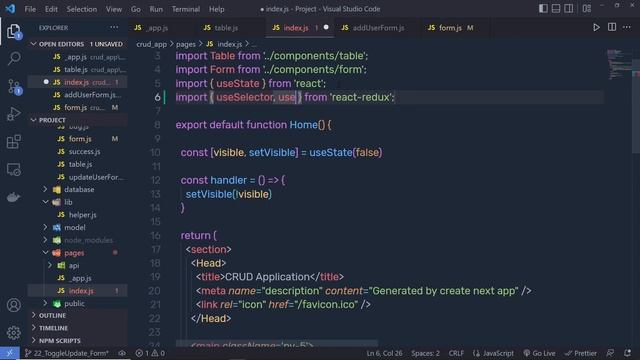The height and width of the screenshot is (360, 640).
Task: Click the Split Editor Right icon
Action: [x=612, y=27]
